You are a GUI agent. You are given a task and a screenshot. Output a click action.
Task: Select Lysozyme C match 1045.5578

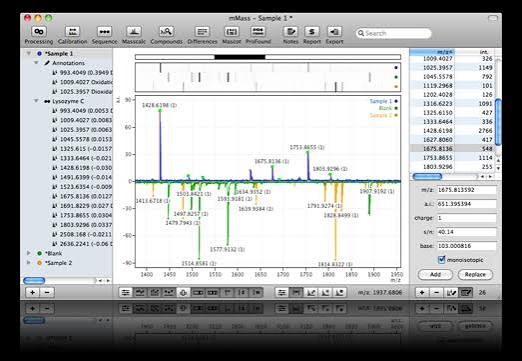point(83,139)
